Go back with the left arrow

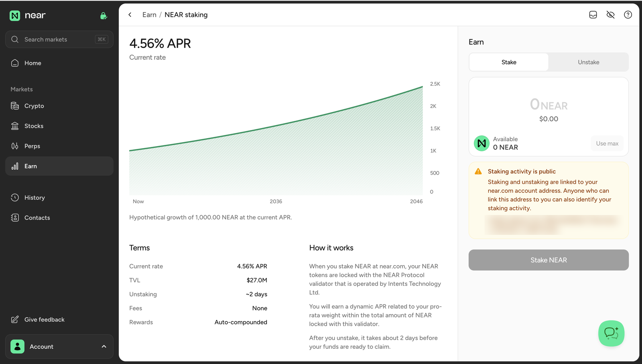(x=130, y=15)
